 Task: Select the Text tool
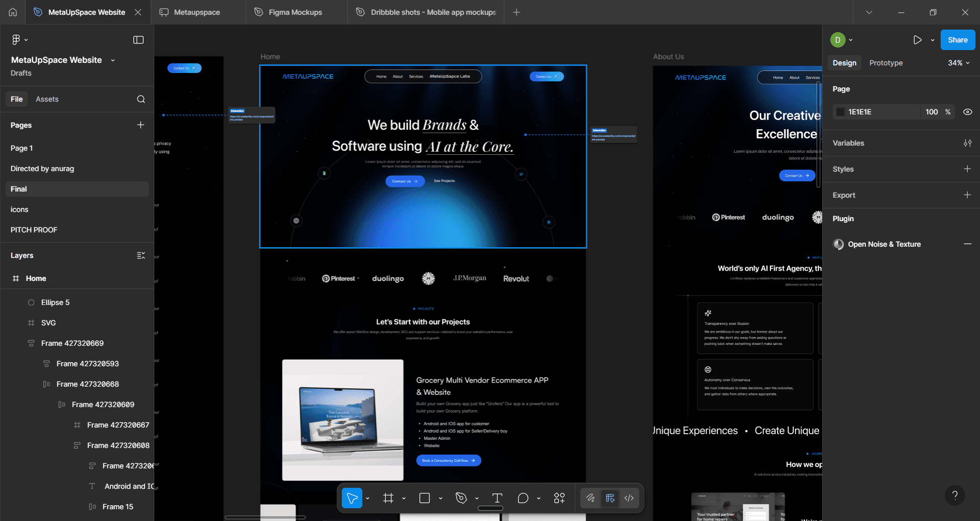coord(497,498)
